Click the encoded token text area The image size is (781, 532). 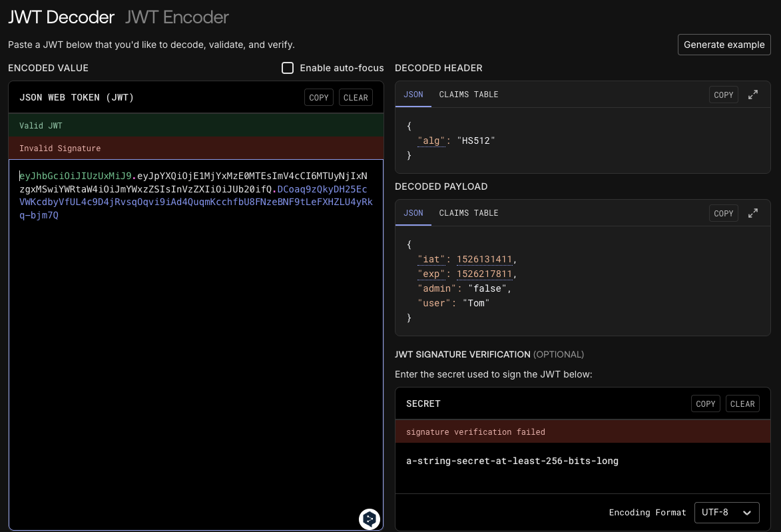click(x=196, y=345)
